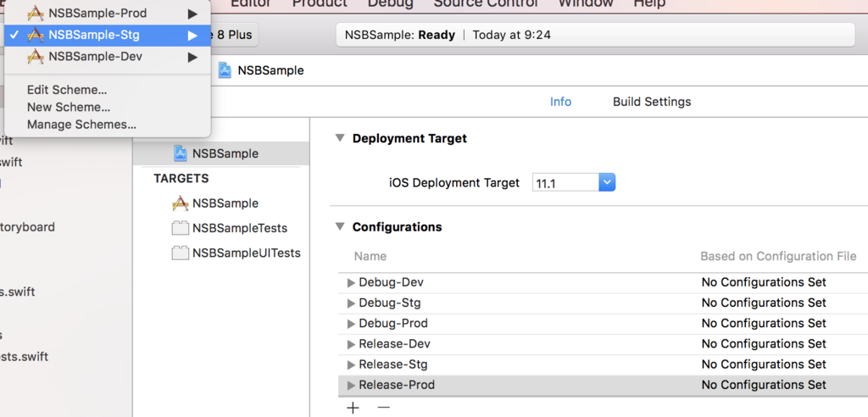Open the Editor menu

(x=251, y=3)
